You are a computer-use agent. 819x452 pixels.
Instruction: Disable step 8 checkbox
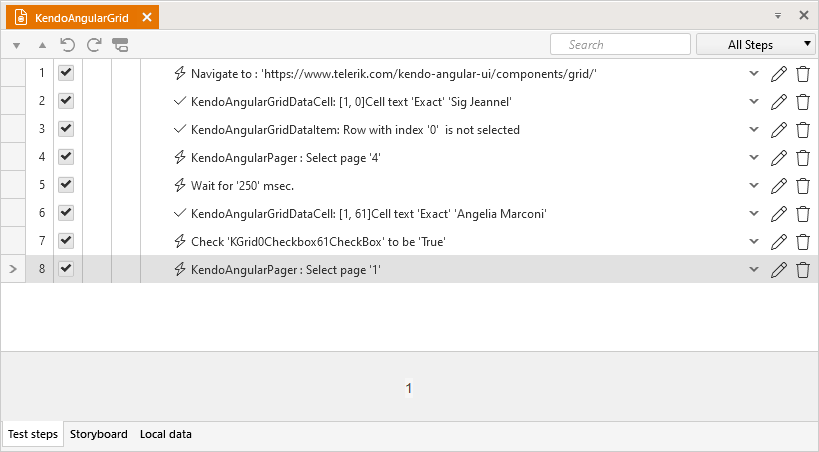coord(66,269)
